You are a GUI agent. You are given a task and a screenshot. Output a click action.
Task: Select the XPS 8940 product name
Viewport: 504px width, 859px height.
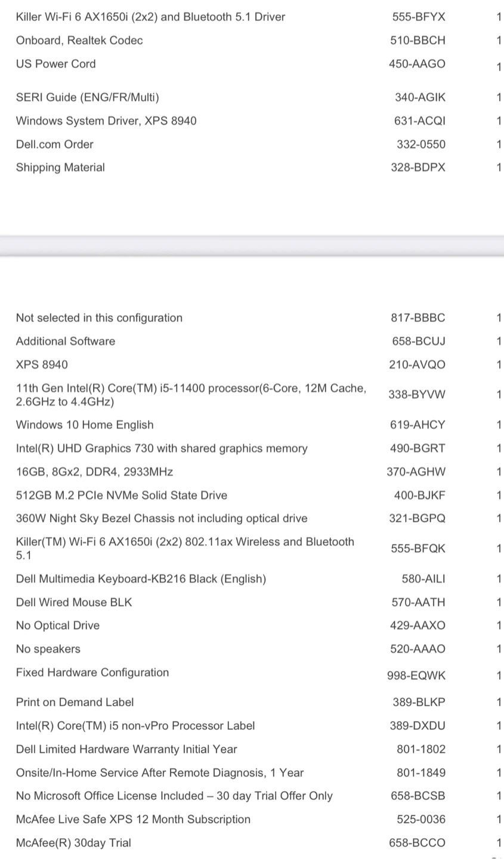click(42, 364)
